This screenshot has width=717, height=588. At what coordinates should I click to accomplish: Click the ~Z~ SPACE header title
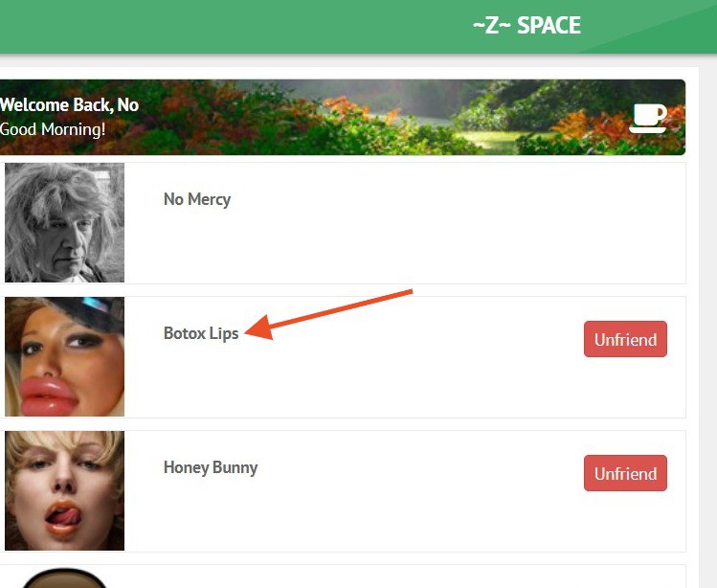click(x=527, y=26)
